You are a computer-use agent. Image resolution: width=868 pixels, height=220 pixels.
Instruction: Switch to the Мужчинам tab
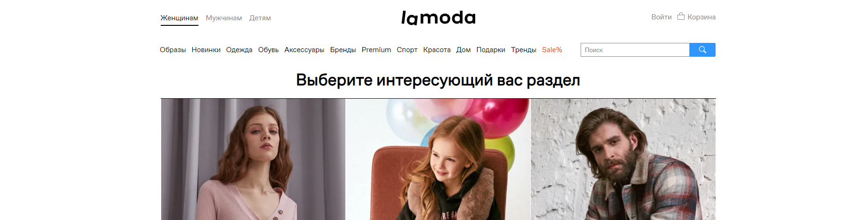224,18
